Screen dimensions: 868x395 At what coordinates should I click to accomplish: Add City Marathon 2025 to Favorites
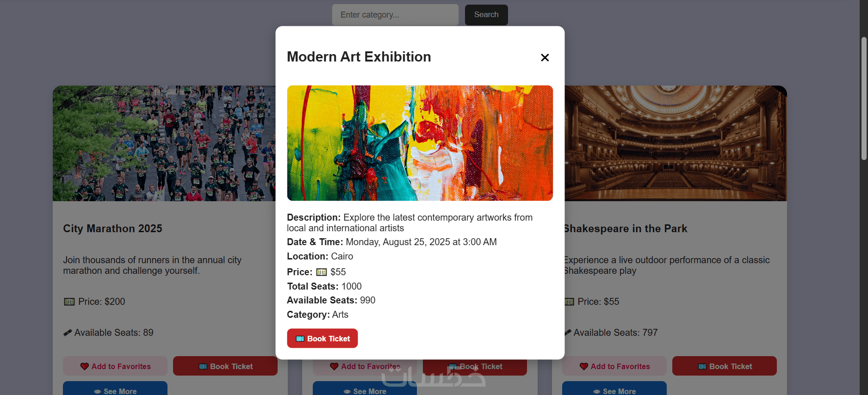tap(115, 366)
